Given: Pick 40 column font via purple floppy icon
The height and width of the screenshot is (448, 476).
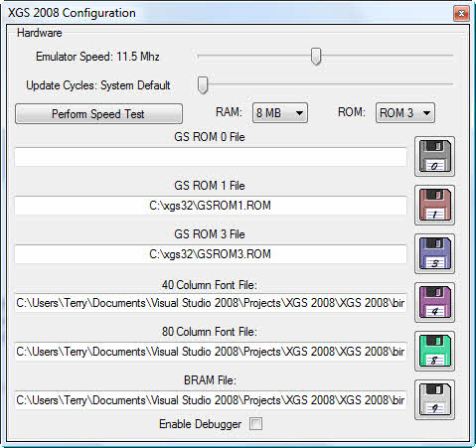Looking at the screenshot, I should click(434, 302).
